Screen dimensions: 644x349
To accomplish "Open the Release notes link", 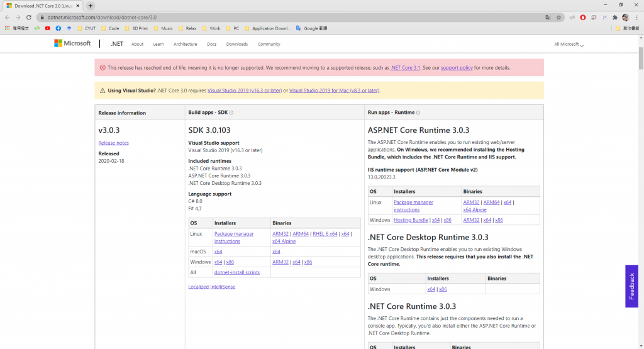I will coord(113,143).
